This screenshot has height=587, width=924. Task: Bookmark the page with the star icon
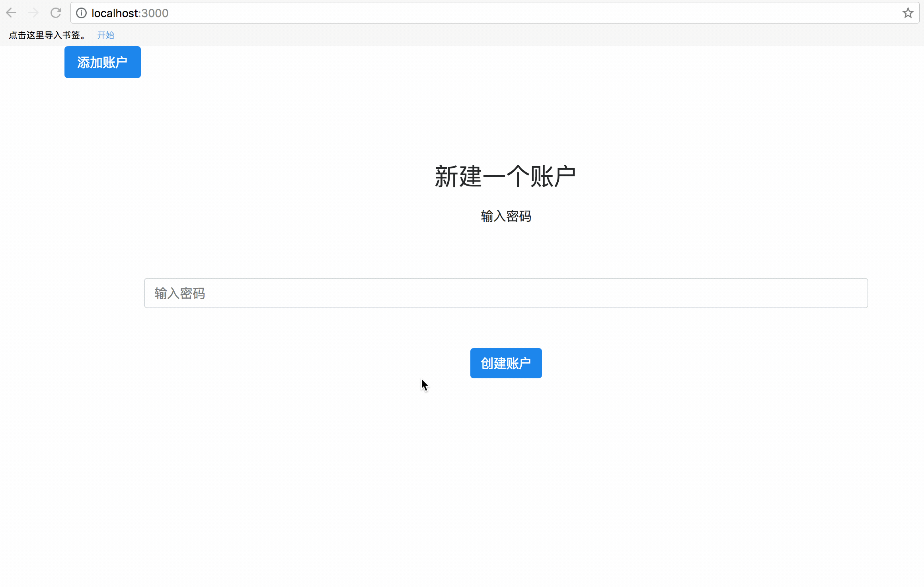click(x=908, y=13)
